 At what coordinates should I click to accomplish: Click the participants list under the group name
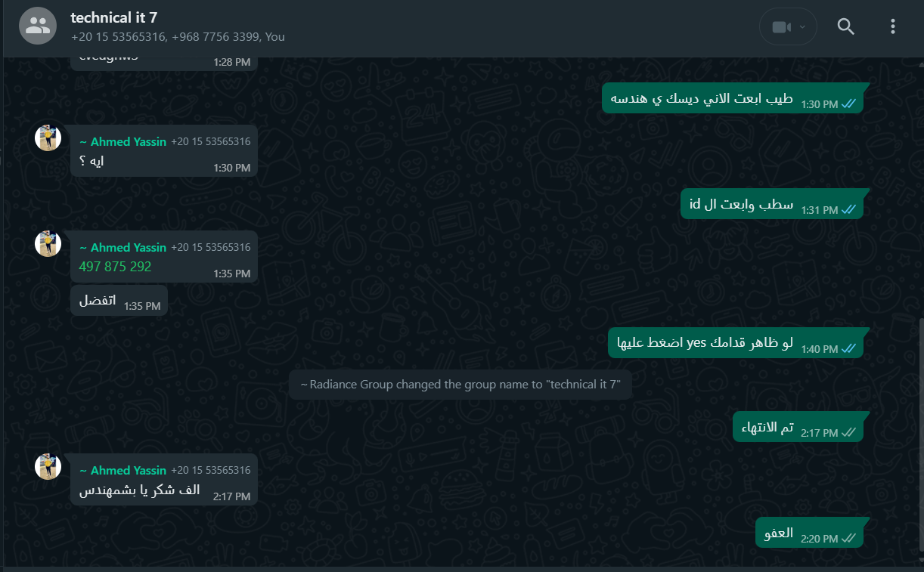tap(178, 36)
